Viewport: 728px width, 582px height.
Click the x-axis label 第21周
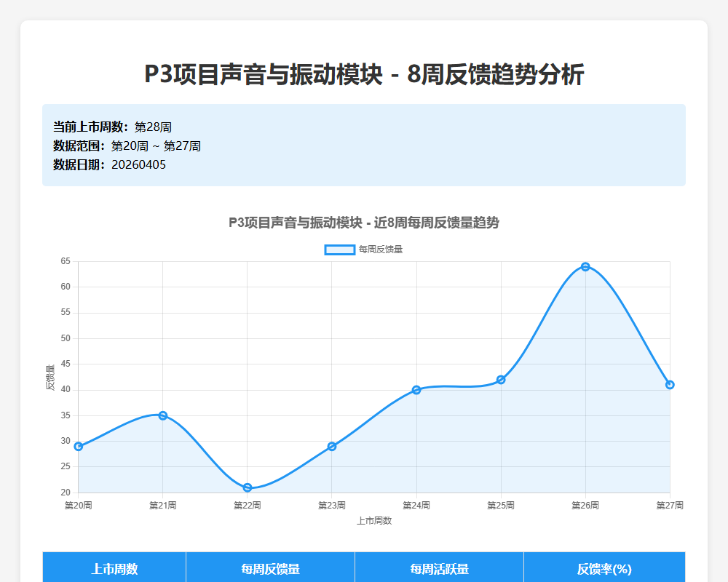(163, 506)
